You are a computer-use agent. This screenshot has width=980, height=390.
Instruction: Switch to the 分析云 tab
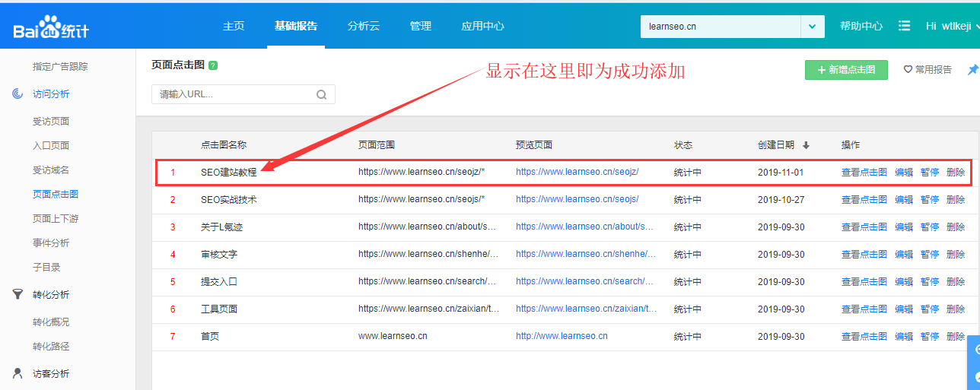coord(363,26)
